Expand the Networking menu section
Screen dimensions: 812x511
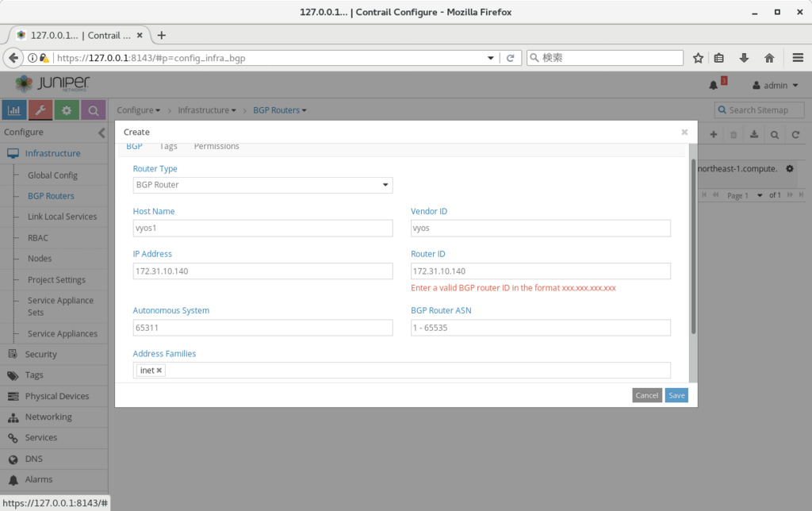[x=48, y=417]
